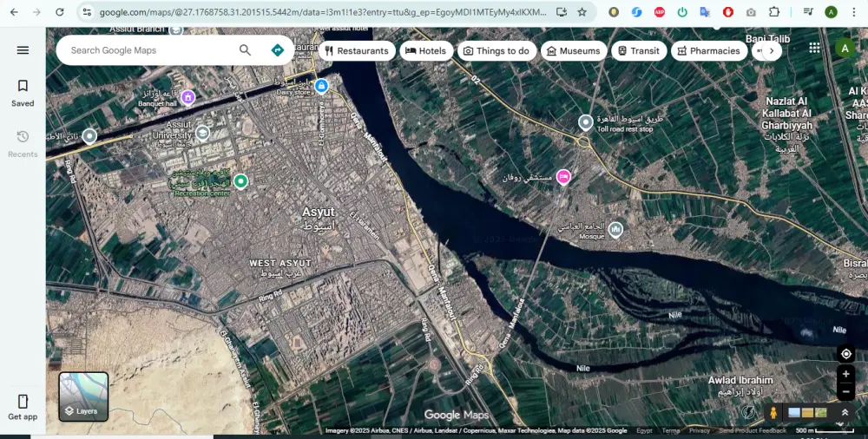Open the Google Maps hamburger menu
The height and width of the screenshot is (439, 868).
click(23, 50)
